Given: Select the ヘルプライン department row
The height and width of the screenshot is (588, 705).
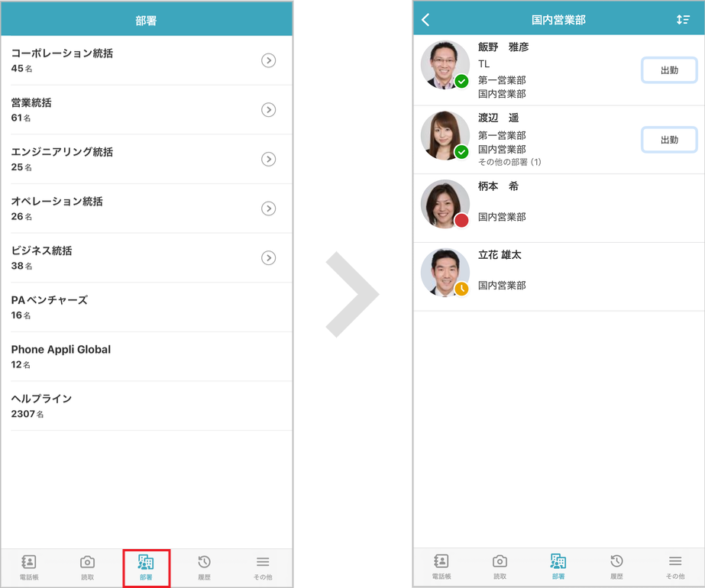Looking at the screenshot, I should (147, 406).
